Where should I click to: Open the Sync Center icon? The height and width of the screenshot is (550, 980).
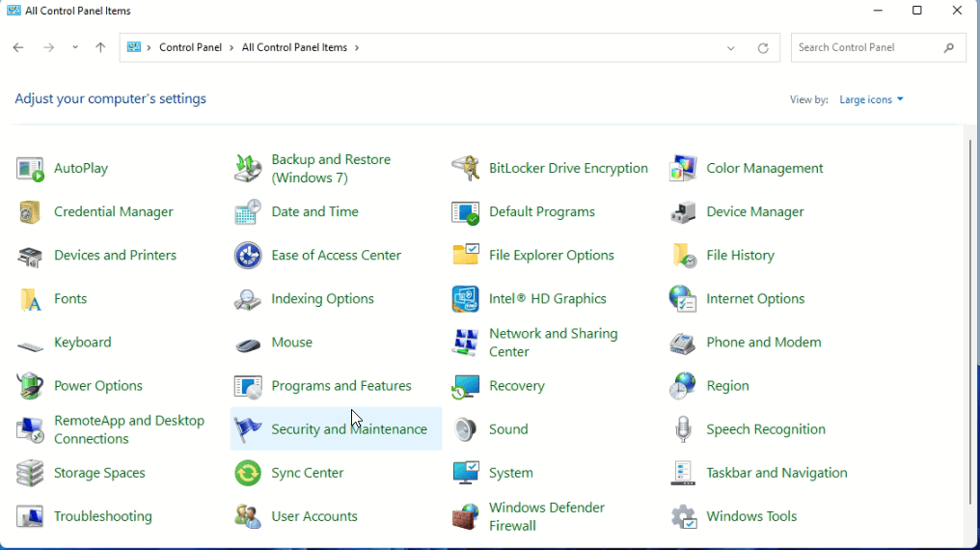pos(248,473)
